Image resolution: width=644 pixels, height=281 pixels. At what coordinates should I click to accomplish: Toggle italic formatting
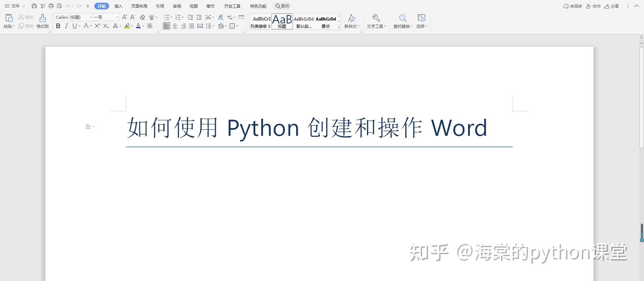coord(66,26)
